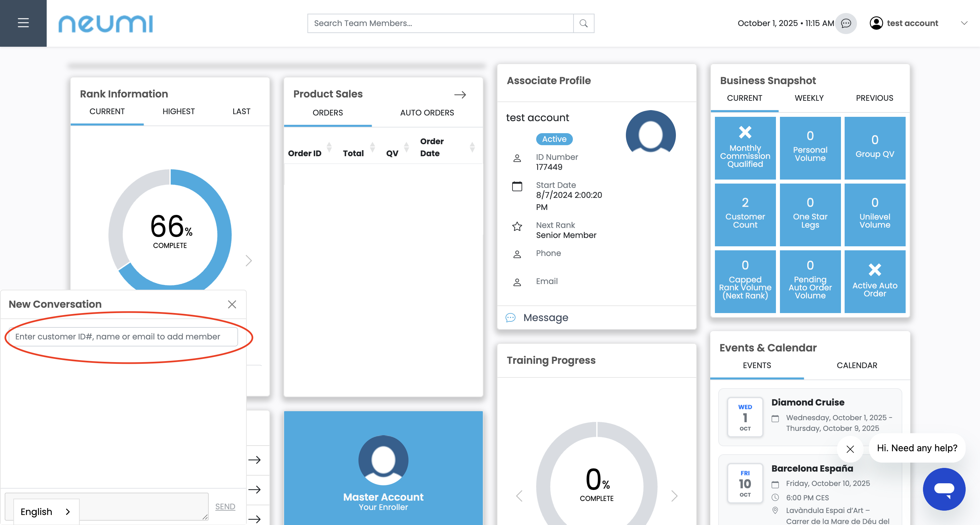Dismiss the 'Need any help?' popup
The image size is (980, 525).
(x=850, y=449)
